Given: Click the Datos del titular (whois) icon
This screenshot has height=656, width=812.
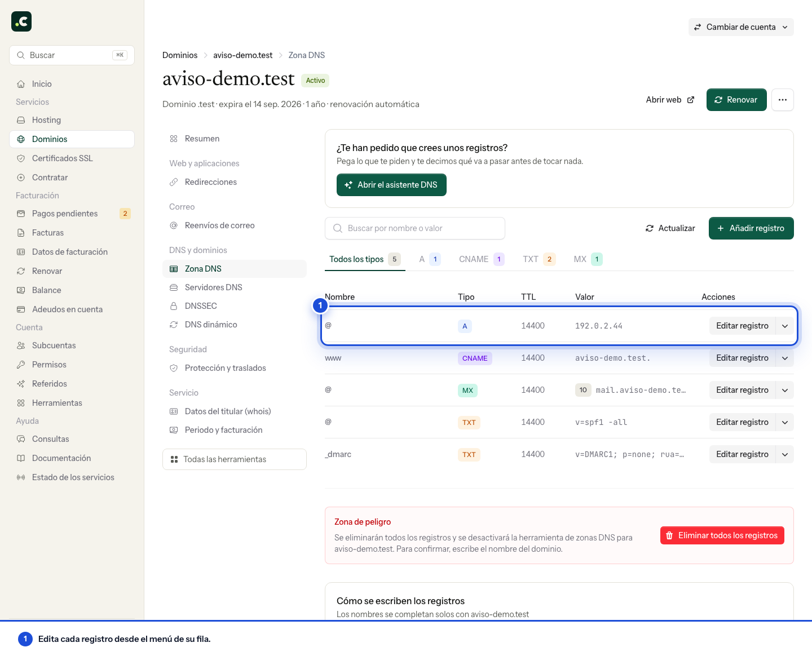Looking at the screenshot, I should (174, 411).
